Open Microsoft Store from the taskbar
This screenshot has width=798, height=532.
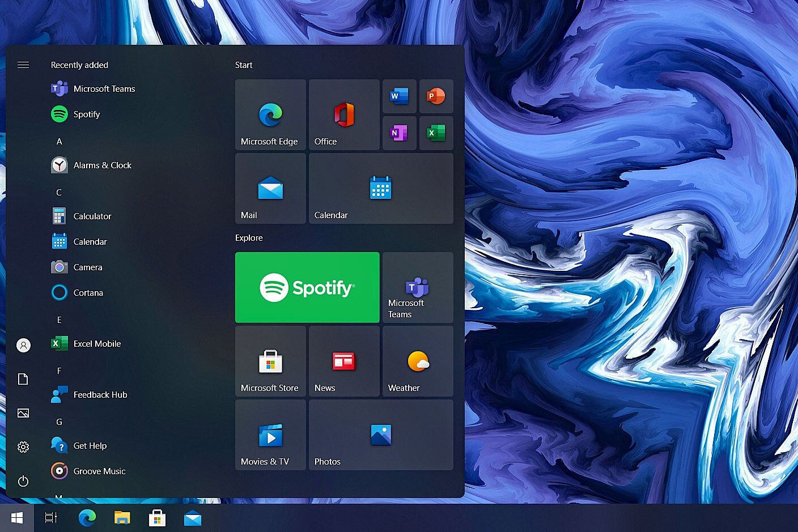tap(157, 518)
